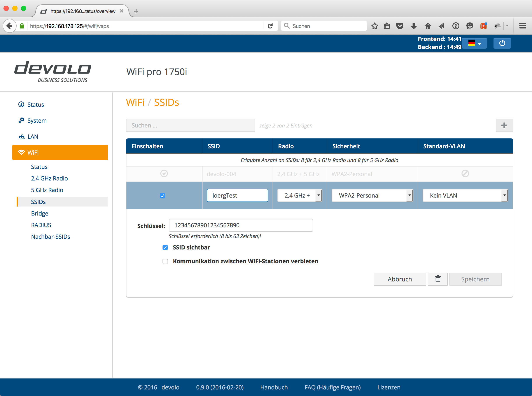
Task: Click the check icon in devolo-004 row
Action: tap(164, 173)
